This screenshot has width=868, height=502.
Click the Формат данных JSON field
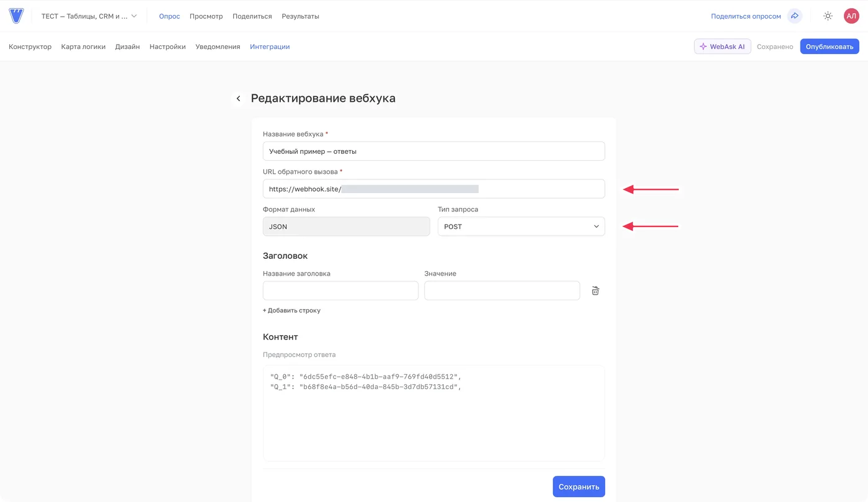346,226
